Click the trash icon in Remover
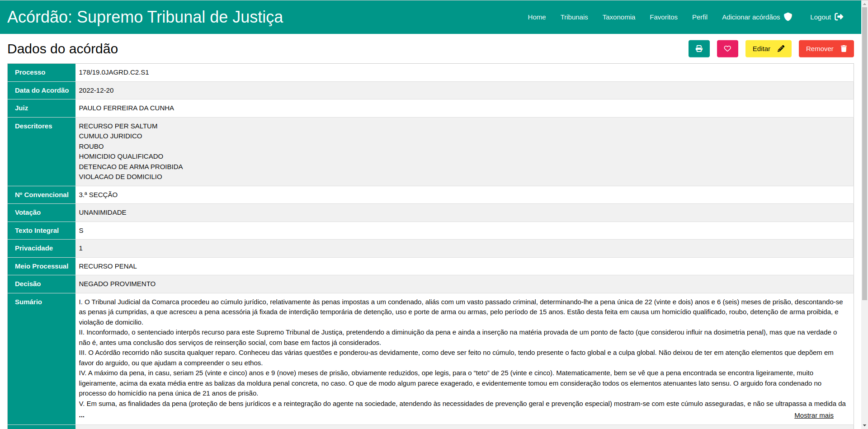 (844, 49)
